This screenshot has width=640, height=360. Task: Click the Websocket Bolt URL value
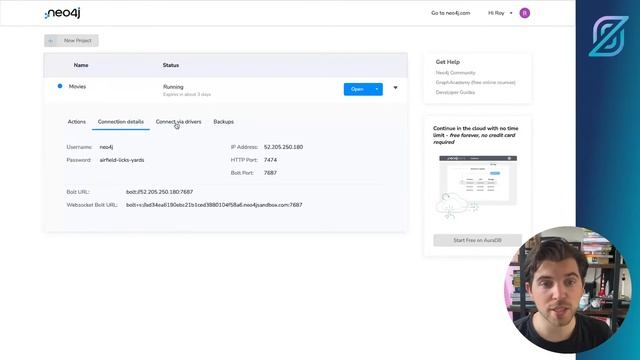point(214,205)
